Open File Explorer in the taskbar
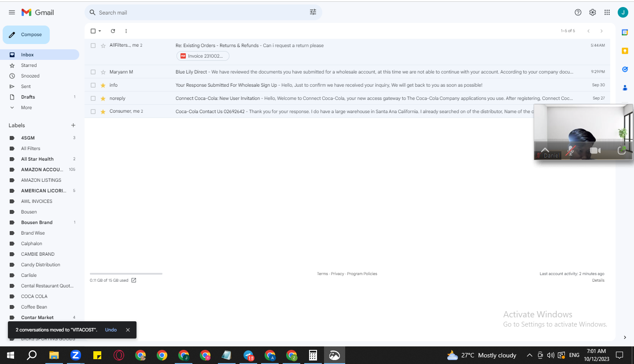This screenshot has width=634, height=364. 54,355
